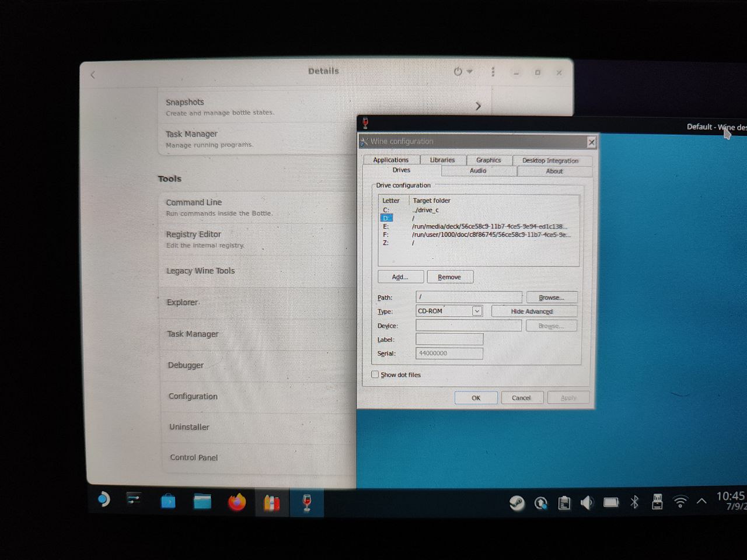The width and height of the screenshot is (747, 560).
Task: Open Control Panel in Legacy Wine Tools
Action: pyautogui.click(x=259, y=457)
